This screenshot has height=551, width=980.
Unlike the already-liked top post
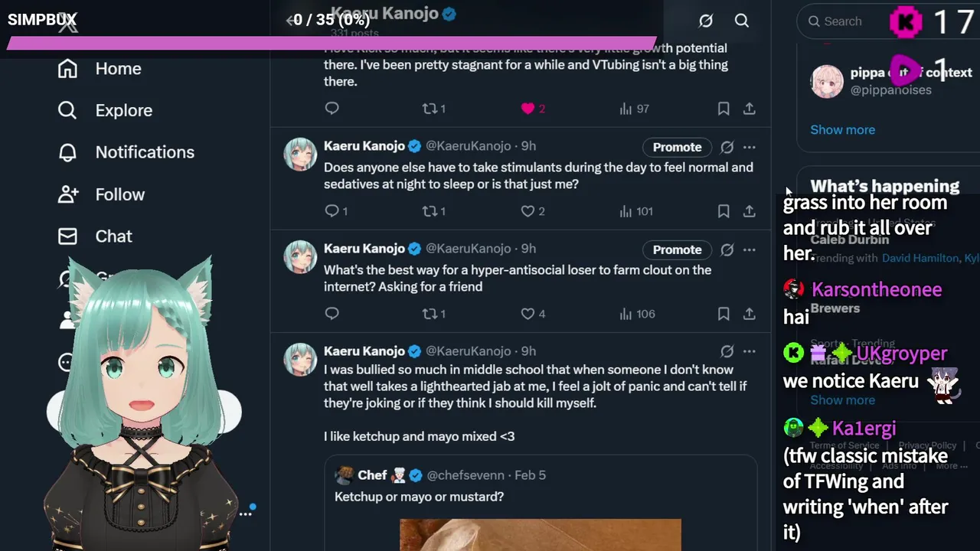(x=528, y=109)
